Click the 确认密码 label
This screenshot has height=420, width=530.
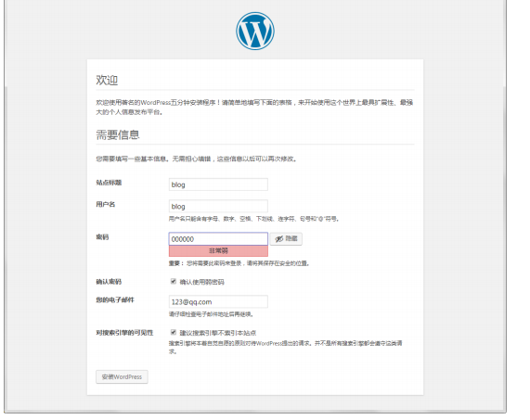tap(109, 282)
